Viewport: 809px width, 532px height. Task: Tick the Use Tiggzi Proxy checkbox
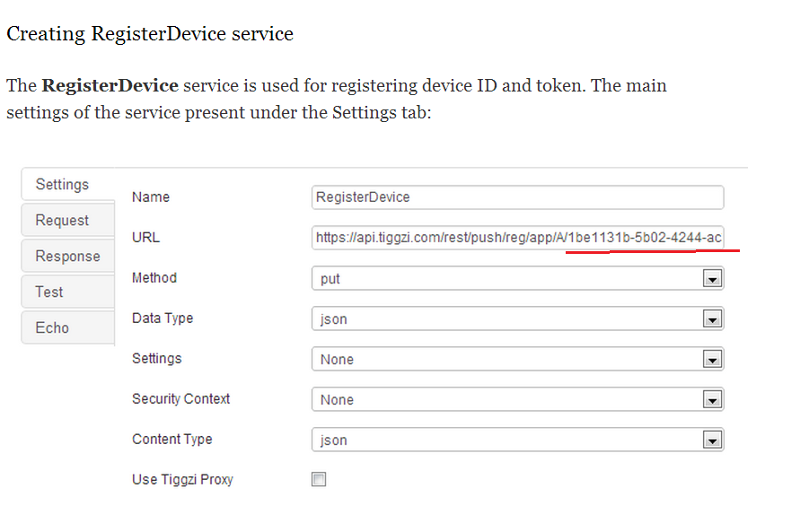(x=319, y=480)
